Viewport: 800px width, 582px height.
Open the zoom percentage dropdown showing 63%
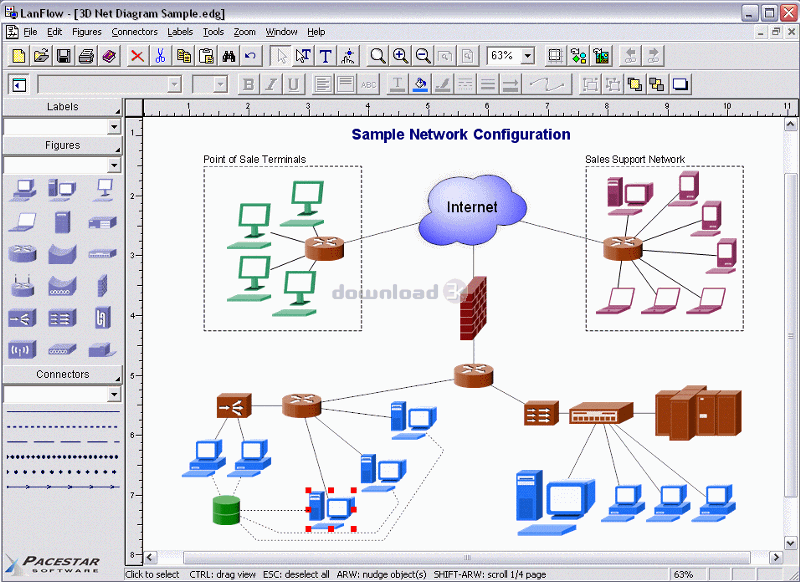pos(528,56)
